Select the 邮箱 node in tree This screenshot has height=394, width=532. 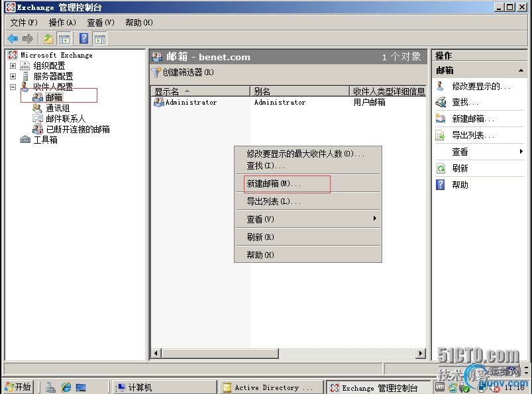coord(54,97)
